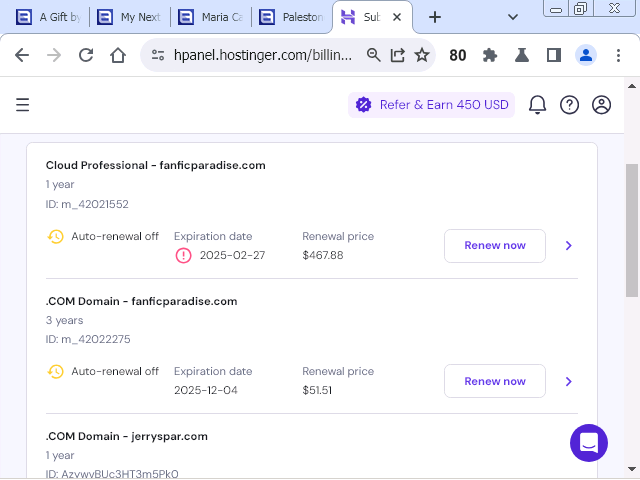Image resolution: width=640 pixels, height=480 pixels.
Task: Open the extensions puzzle icon
Action: (x=489, y=55)
